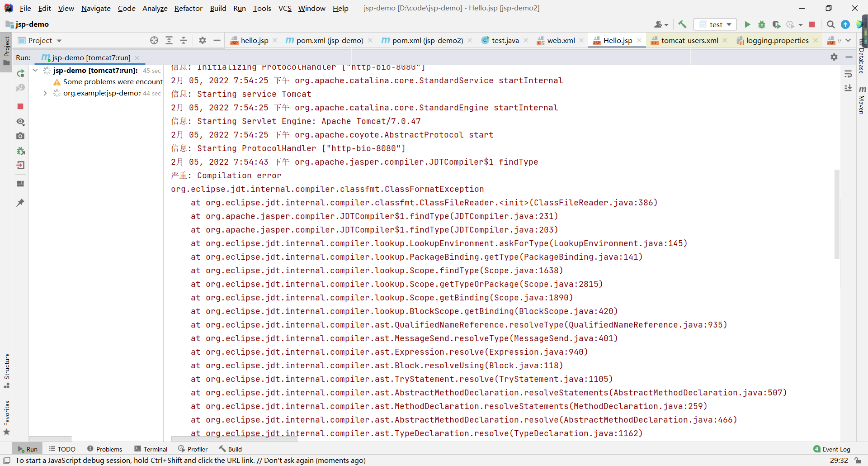The image size is (868, 466).
Task: Toggle the Run tool window button
Action: coord(27,449)
